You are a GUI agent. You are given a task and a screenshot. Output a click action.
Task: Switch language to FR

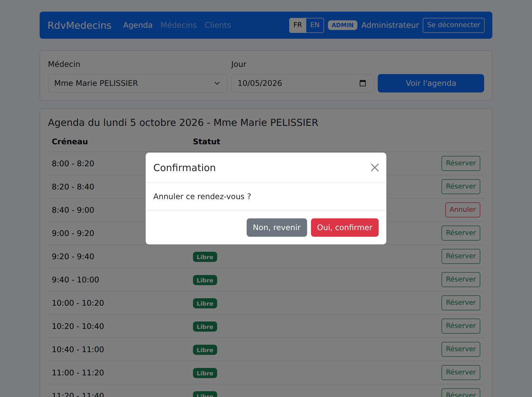pyautogui.click(x=298, y=25)
